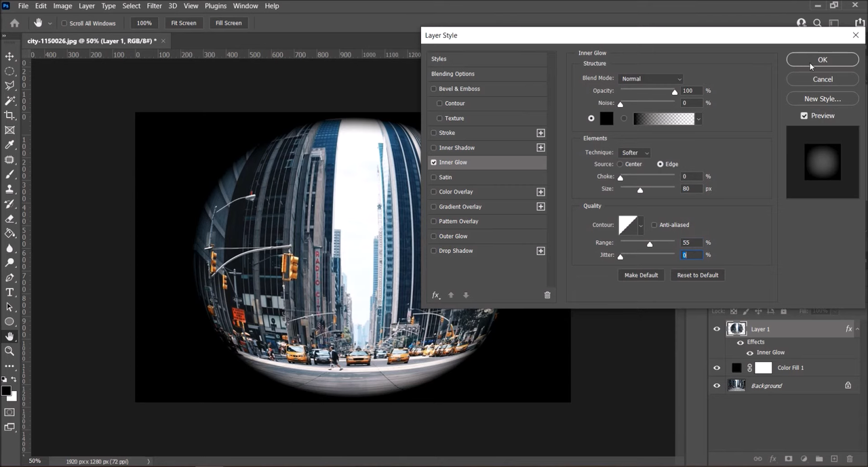Toggle Scroll All Windows checkbox
The image size is (868, 467).
click(64, 23)
